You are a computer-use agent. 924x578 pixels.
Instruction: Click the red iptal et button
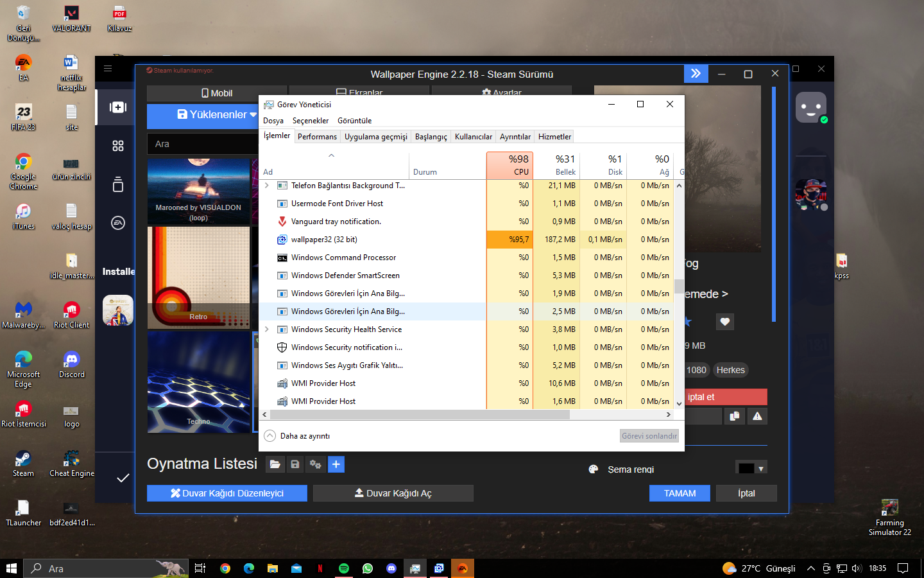(726, 397)
